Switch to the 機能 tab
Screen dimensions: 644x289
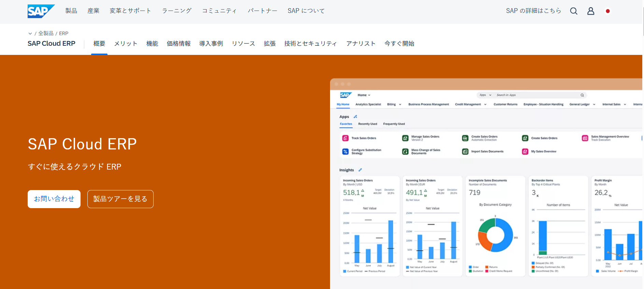click(152, 44)
